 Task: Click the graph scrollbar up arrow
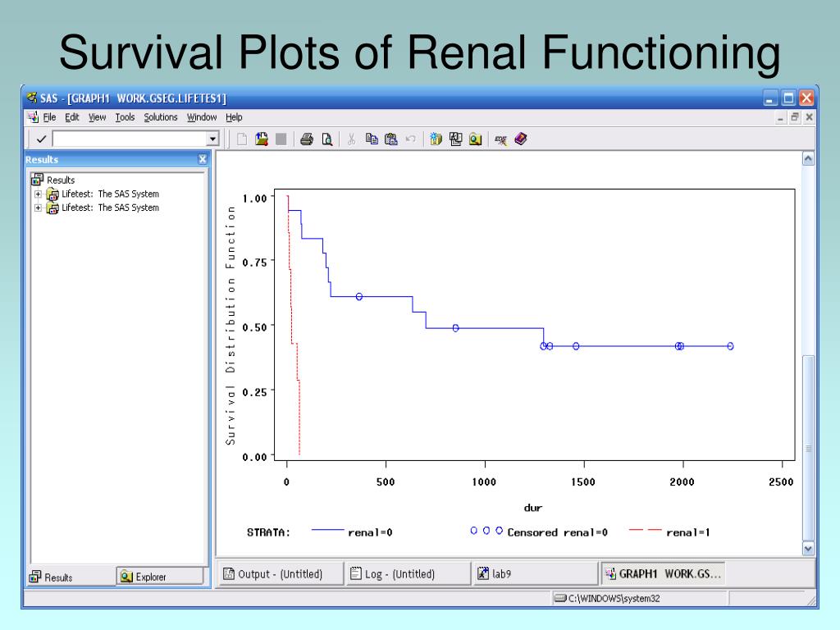pyautogui.click(x=808, y=158)
